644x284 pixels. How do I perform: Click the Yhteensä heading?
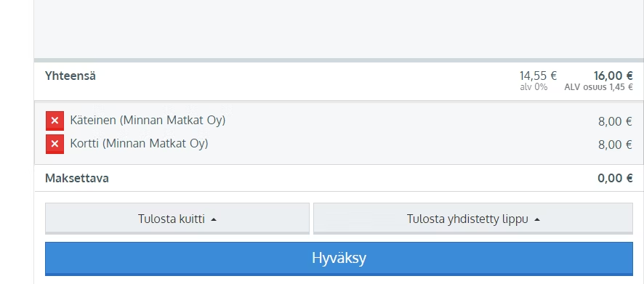[x=71, y=76]
